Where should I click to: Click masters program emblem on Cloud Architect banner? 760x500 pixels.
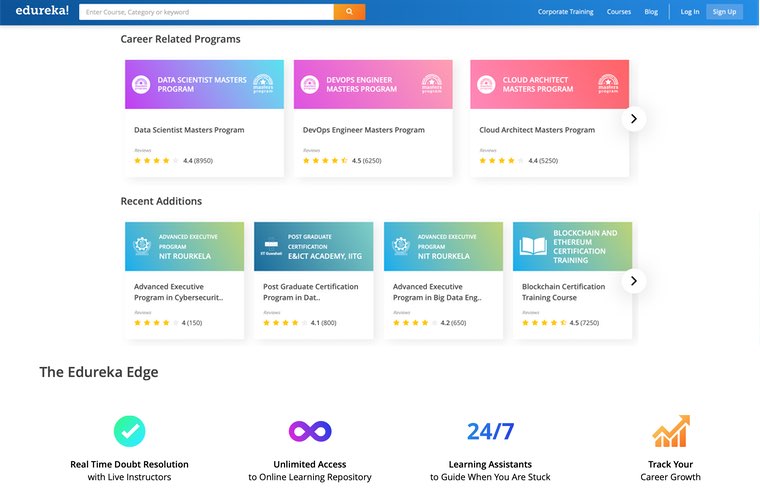pos(608,84)
